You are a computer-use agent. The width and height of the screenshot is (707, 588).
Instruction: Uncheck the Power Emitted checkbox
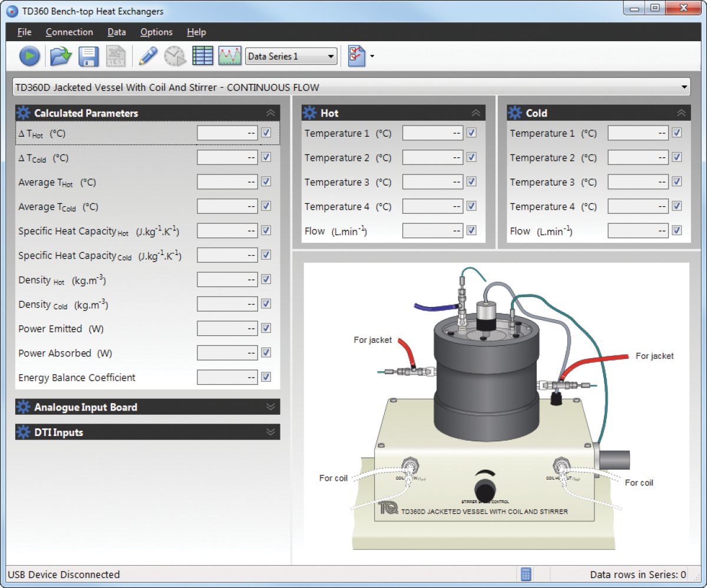pyautogui.click(x=266, y=328)
